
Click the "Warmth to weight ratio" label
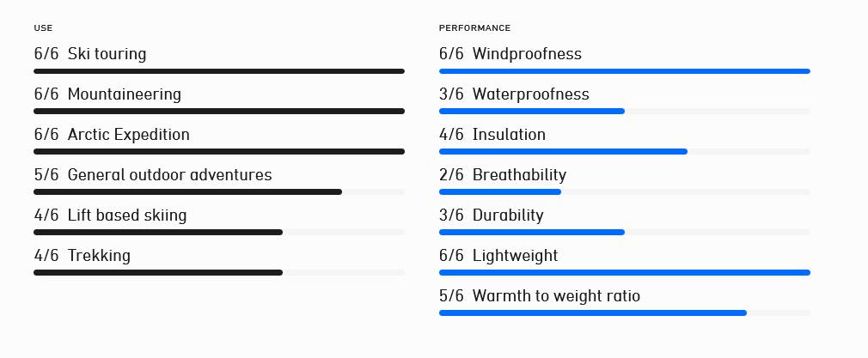pyautogui.click(x=556, y=296)
